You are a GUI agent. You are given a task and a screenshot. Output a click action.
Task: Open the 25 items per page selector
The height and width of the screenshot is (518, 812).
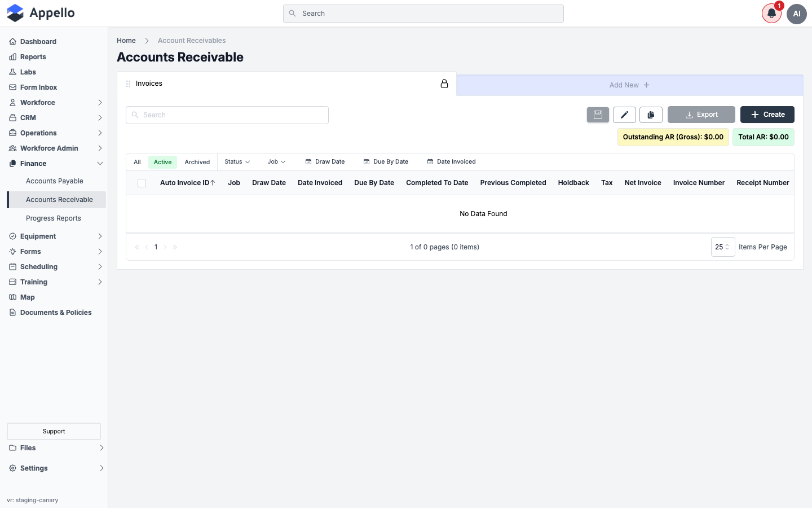click(723, 247)
